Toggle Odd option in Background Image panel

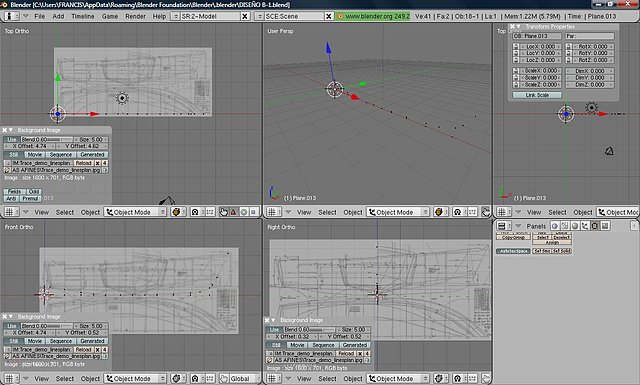[x=33, y=191]
